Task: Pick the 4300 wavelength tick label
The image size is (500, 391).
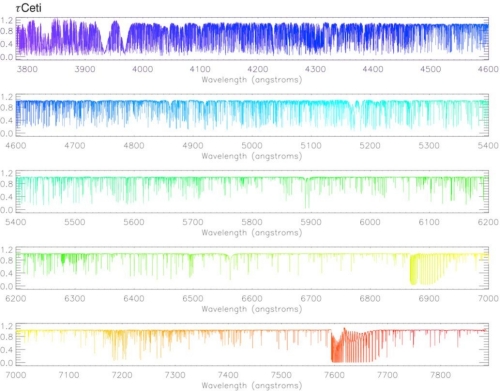Action: (315, 69)
